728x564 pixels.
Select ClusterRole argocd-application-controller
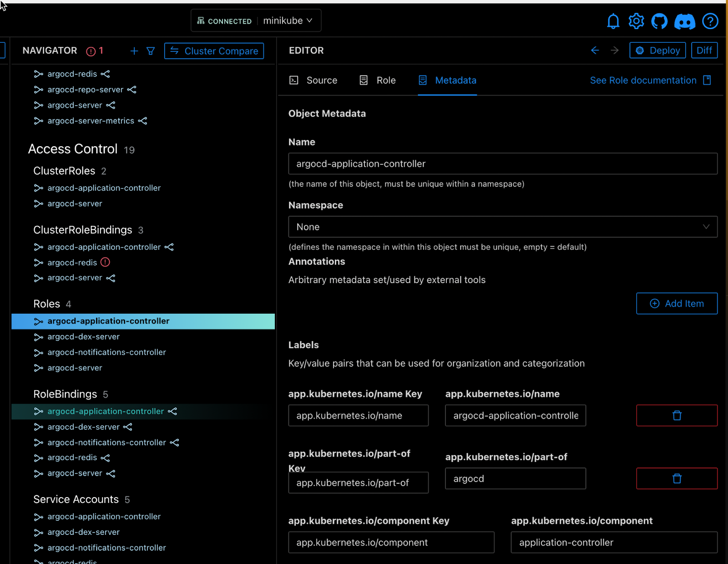point(104,188)
